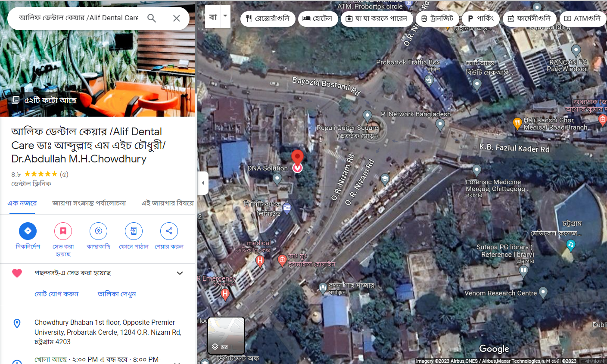Image resolution: width=607 pixels, height=364 pixels.
Task: Click the Directions (দিকনির্দেশ) icon
Action: coord(28,231)
